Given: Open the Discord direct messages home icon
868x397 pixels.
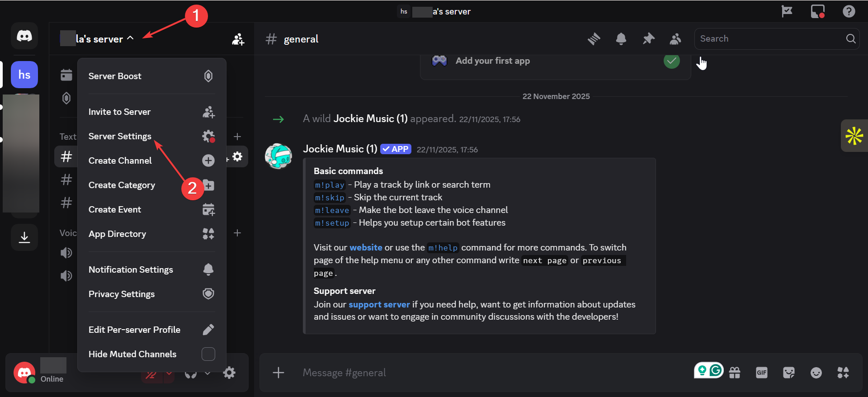Looking at the screenshot, I should (x=24, y=36).
